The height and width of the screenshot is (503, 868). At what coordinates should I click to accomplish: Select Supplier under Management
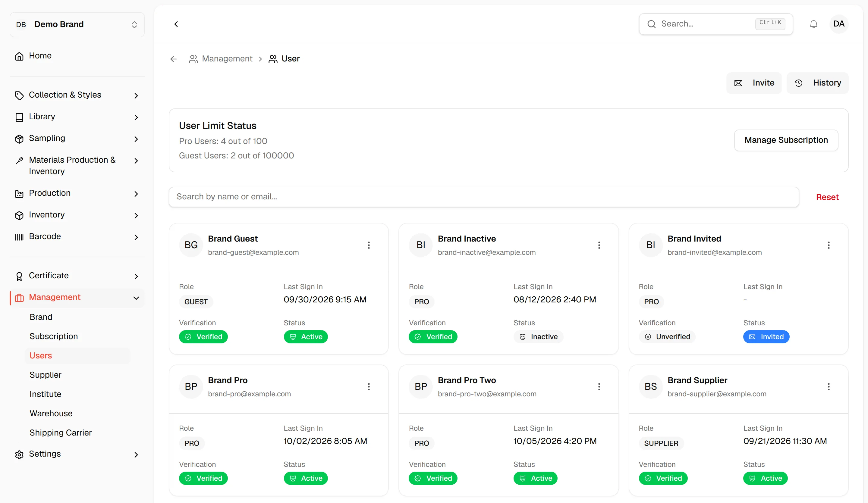(x=46, y=375)
